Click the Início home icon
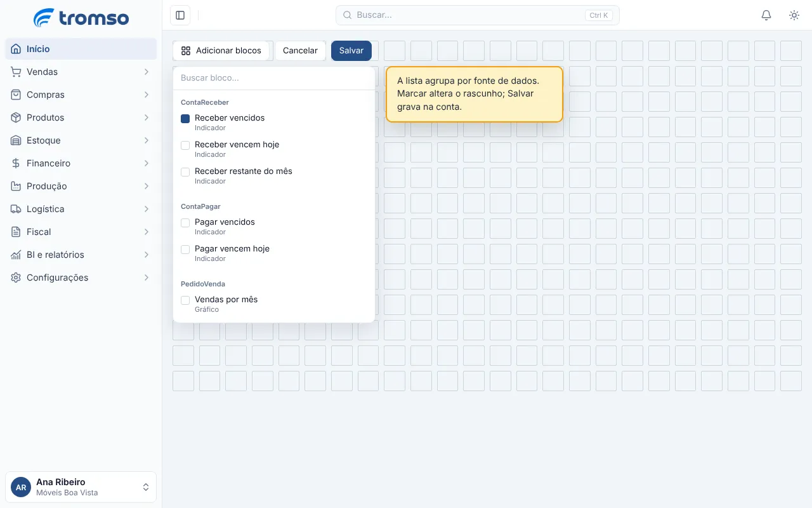 coord(16,49)
